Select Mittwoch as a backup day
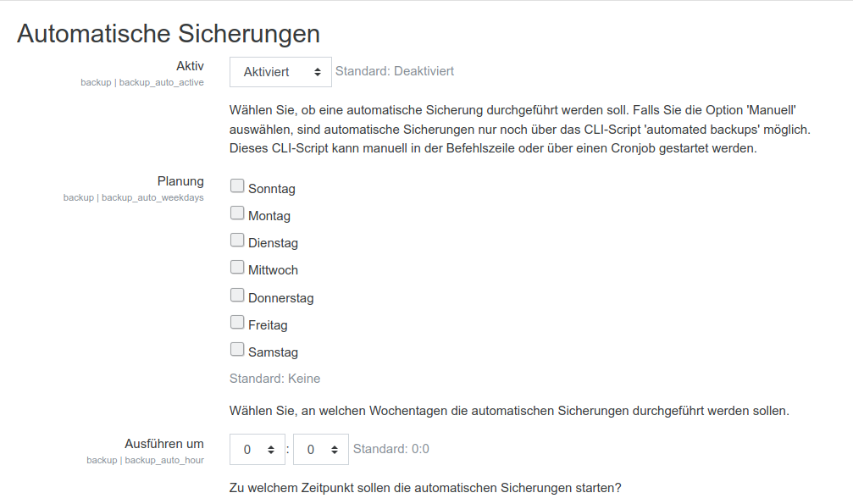Image resolution: width=853 pixels, height=504 pixels. coord(237,268)
